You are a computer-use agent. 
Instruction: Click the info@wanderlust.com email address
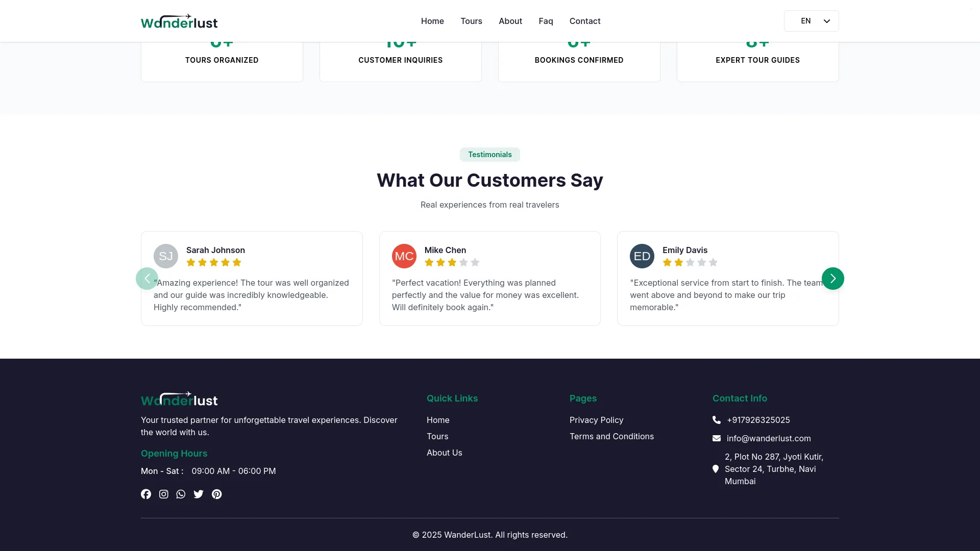[768, 438]
